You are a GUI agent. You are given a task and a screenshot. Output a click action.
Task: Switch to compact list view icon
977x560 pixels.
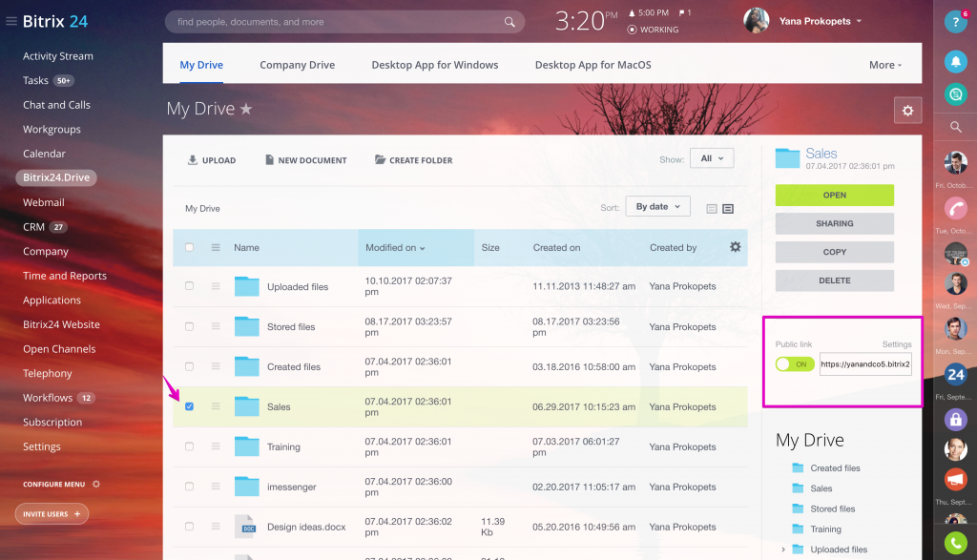pyautogui.click(x=712, y=209)
